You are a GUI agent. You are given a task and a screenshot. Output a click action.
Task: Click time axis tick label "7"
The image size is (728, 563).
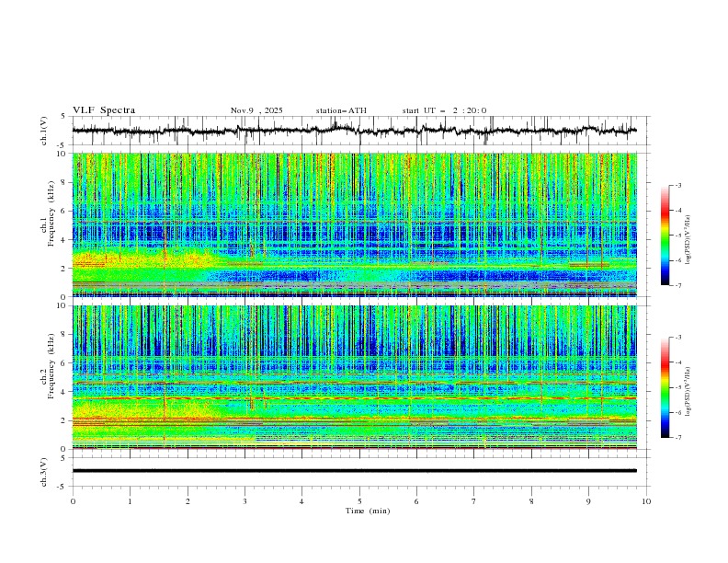[x=473, y=501]
